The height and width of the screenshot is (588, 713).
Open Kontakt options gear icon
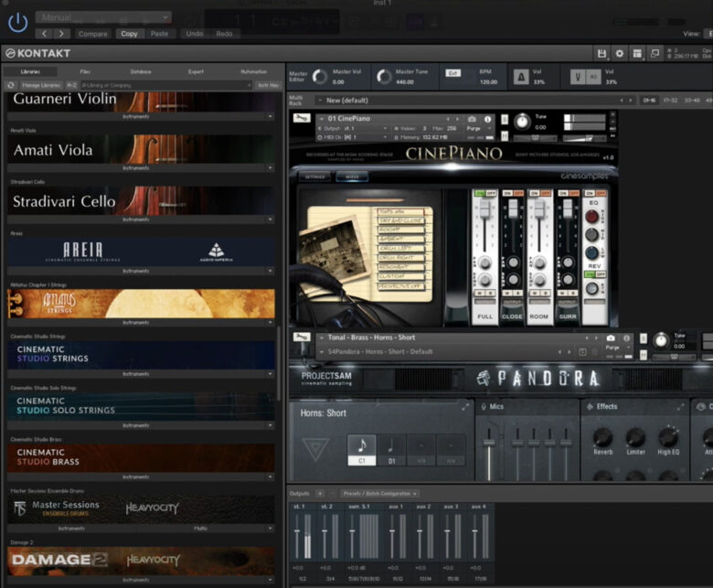[x=620, y=54]
